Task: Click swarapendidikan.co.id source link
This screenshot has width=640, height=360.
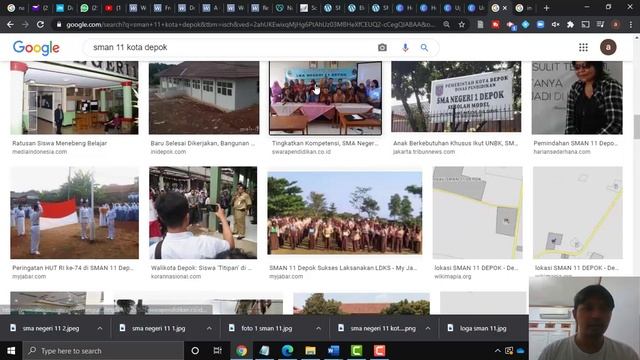Action: 301,152
